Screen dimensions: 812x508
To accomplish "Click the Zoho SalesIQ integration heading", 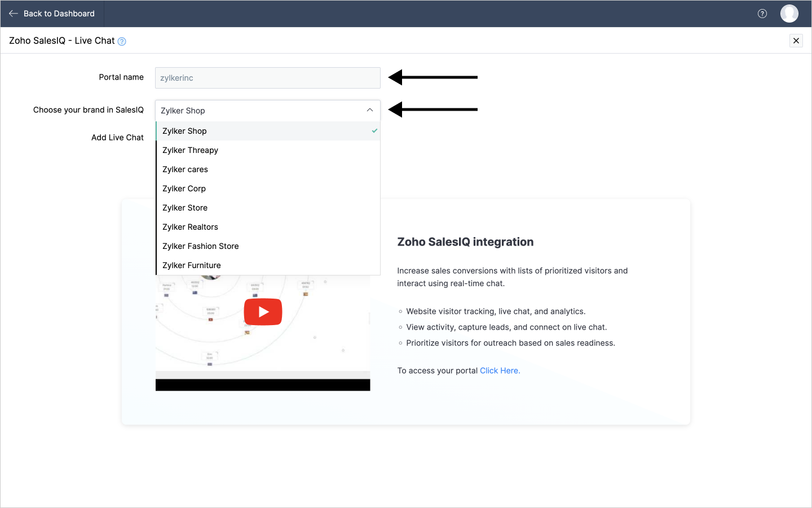I will pos(465,242).
